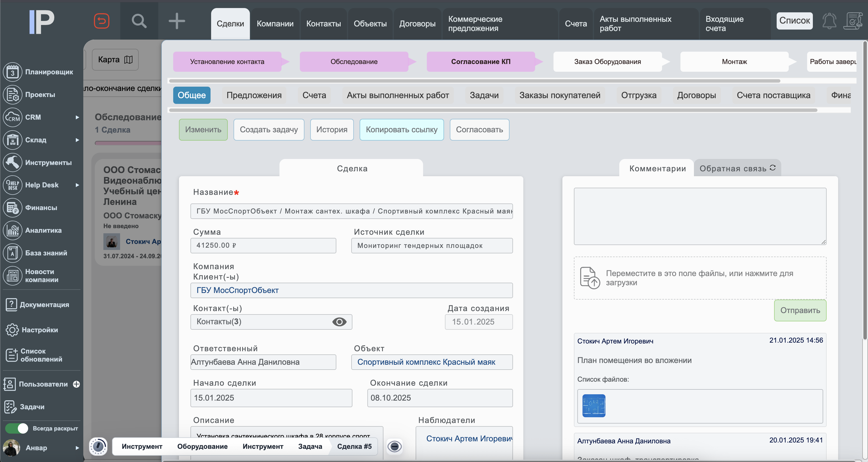The width and height of the screenshot is (868, 462).
Task: Click the horizontal scrollbar under pipeline stages
Action: (474, 81)
